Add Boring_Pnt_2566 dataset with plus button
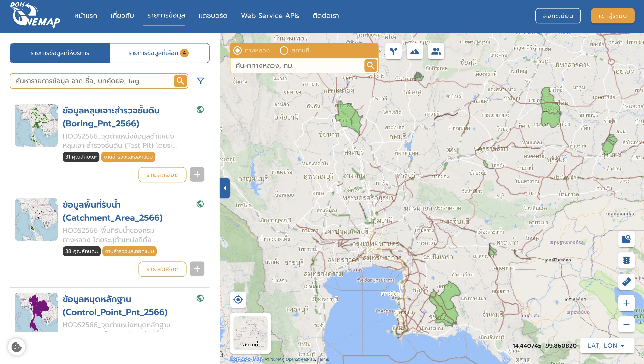 tap(197, 175)
